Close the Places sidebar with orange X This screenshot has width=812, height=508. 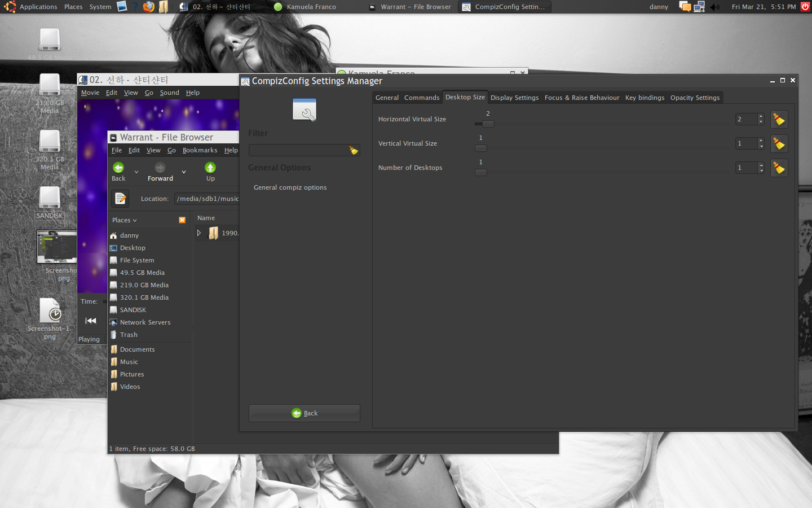[182, 220]
